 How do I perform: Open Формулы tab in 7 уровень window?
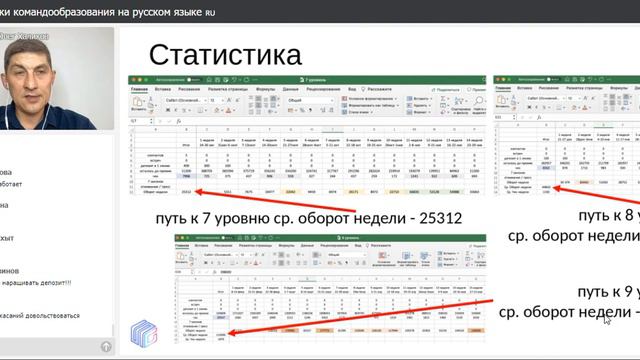pos(266,89)
